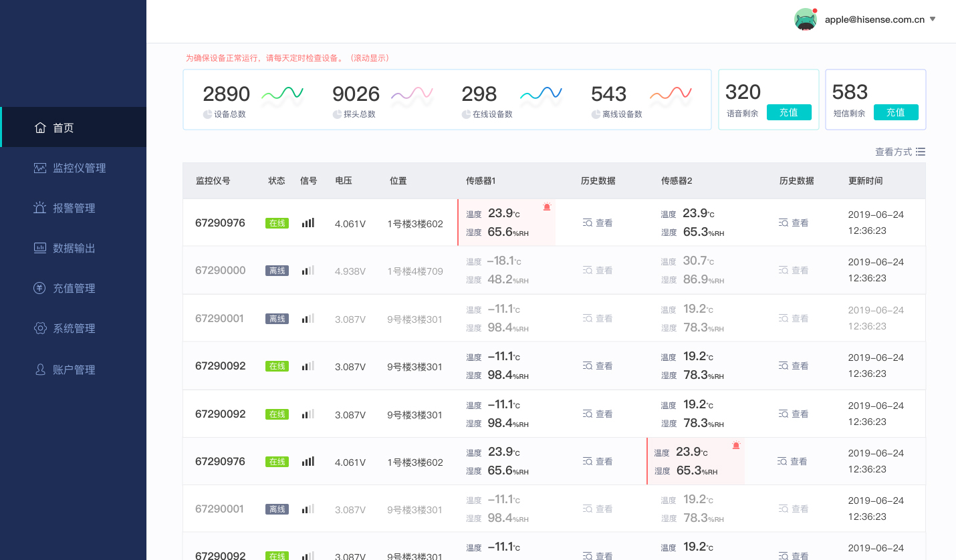Click the 数据输出 bar chart icon

40,248
